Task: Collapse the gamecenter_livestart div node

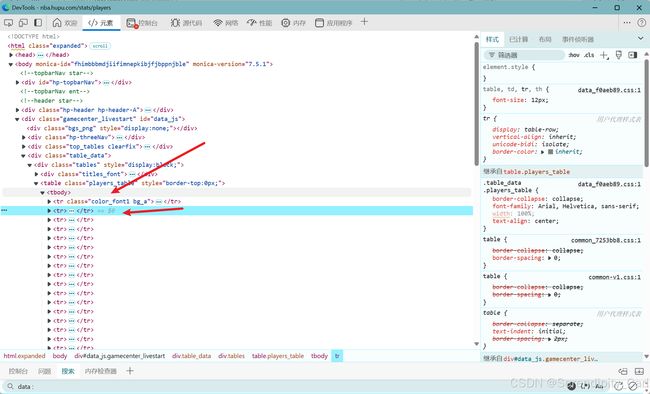Action: pos(17,119)
